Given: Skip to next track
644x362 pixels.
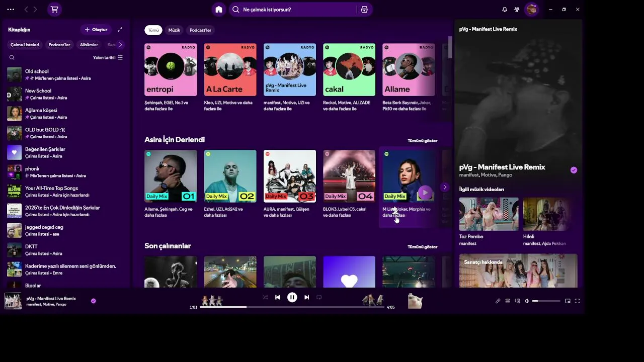Looking at the screenshot, I should (306, 297).
